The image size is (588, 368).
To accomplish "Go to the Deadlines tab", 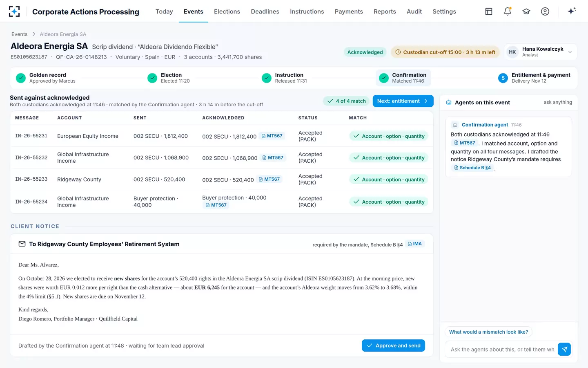I will (265, 11).
